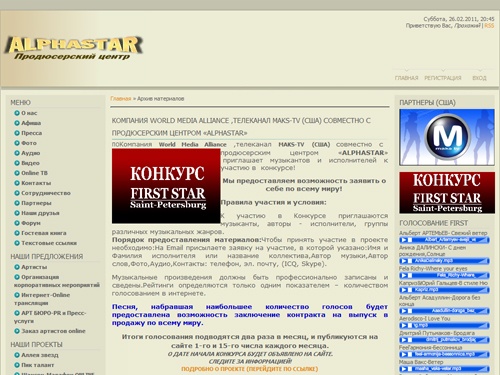500x375 pixels.
Task: Open Артисты under Наши предложения
Action: (x=34, y=267)
